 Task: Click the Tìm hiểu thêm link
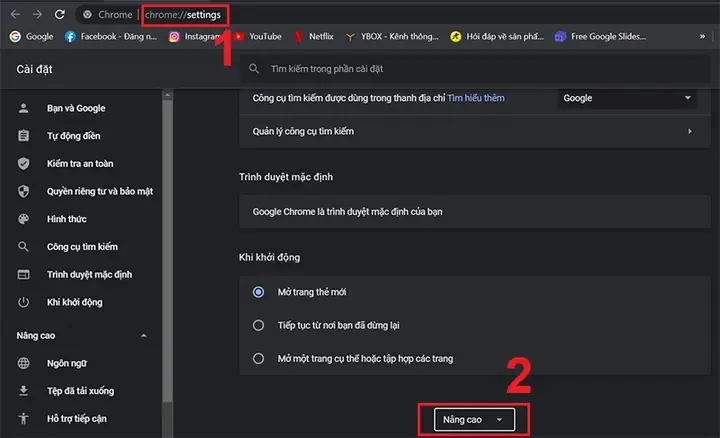click(x=476, y=98)
